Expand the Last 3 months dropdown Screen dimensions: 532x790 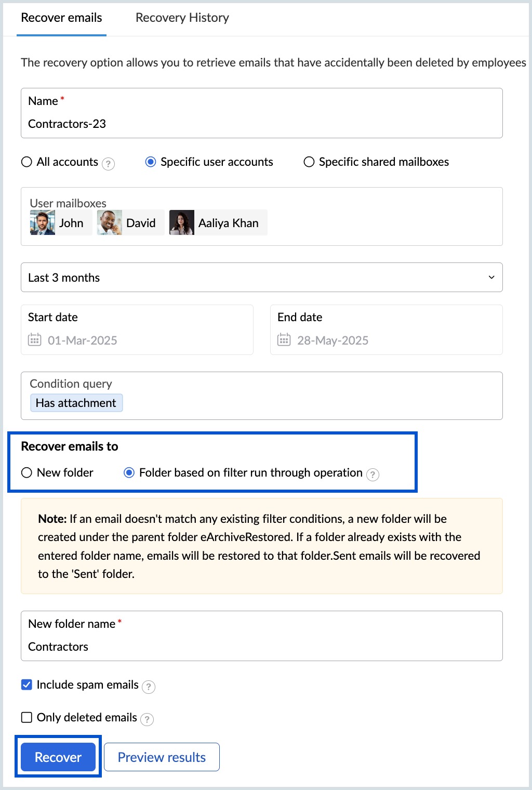pyautogui.click(x=262, y=277)
